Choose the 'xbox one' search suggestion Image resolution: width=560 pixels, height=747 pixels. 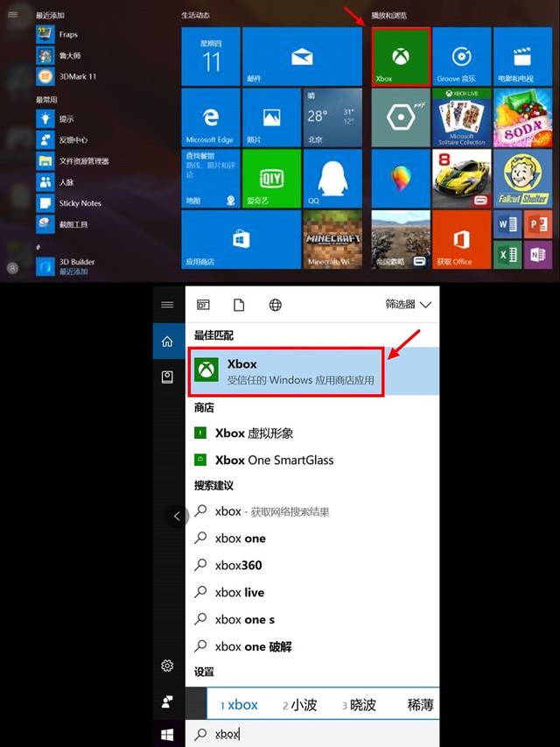tap(312, 539)
